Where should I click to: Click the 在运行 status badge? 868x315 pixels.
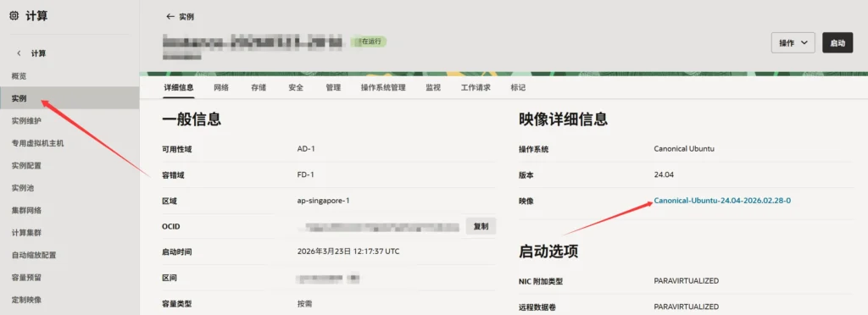(x=369, y=41)
